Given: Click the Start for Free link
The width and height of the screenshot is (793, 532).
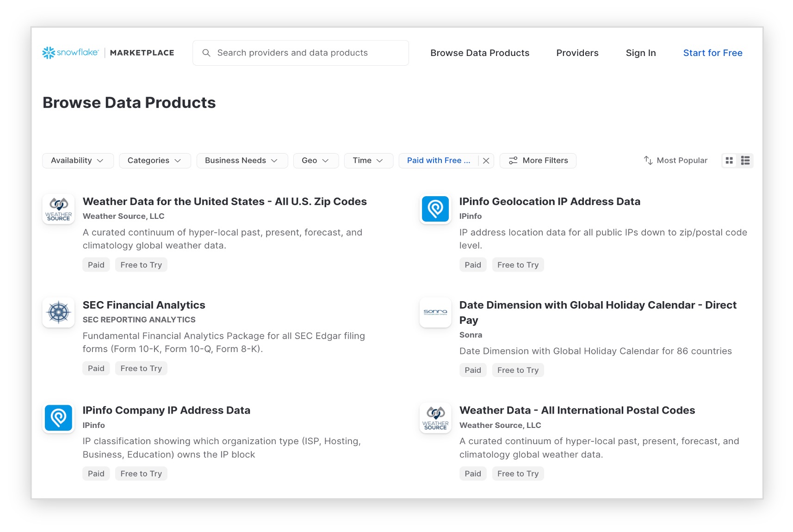Looking at the screenshot, I should coord(712,53).
